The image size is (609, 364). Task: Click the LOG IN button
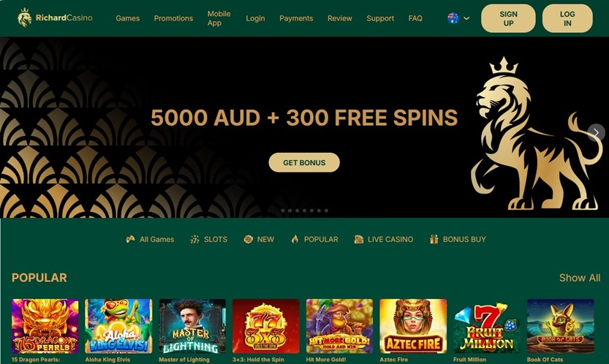567,18
